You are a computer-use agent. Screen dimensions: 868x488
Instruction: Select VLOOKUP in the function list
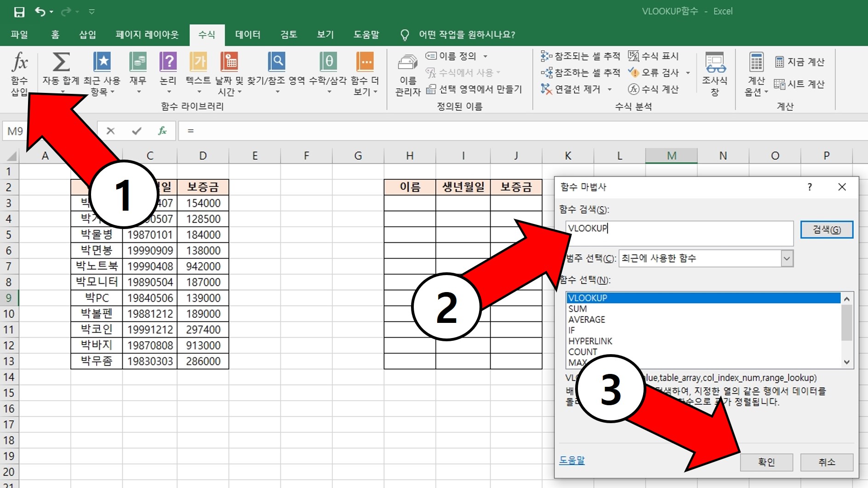point(703,298)
